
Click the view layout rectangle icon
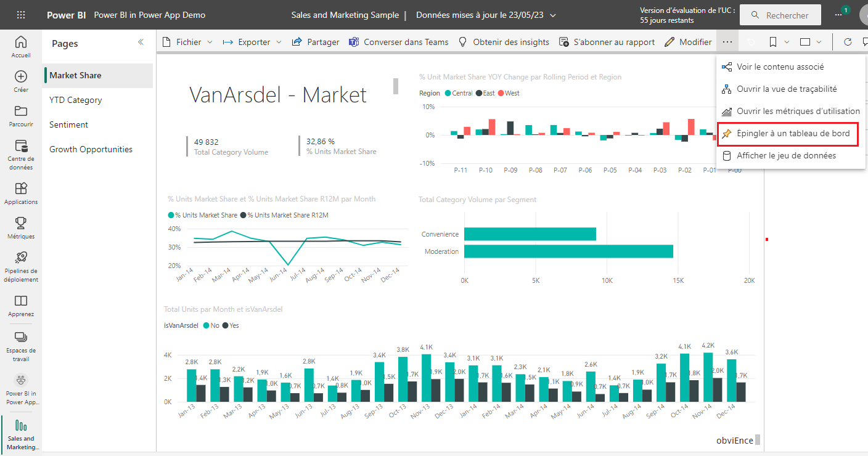[x=805, y=42]
